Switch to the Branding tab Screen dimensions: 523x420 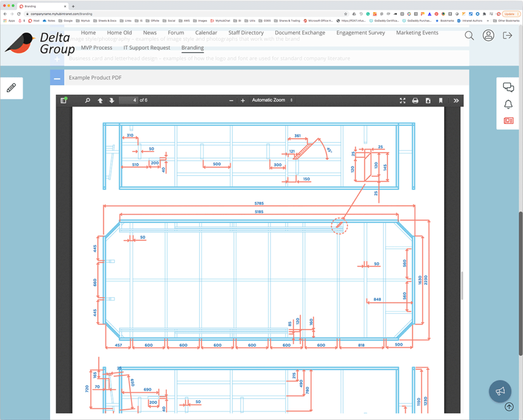(x=192, y=47)
